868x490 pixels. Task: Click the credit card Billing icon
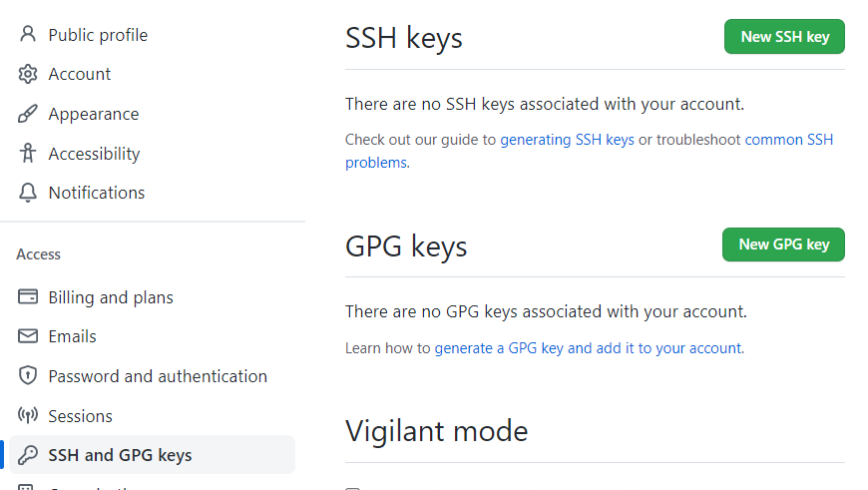[x=28, y=297]
